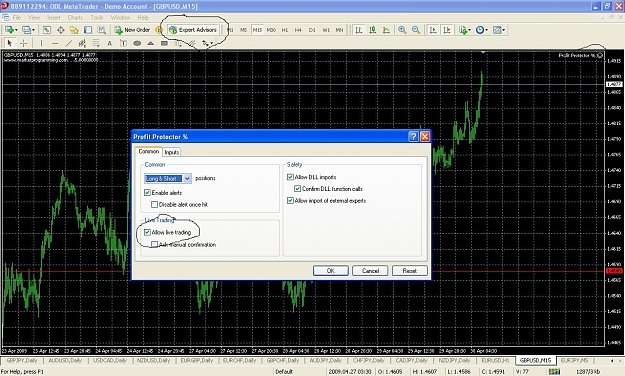
Task: Select the crosshair tool
Action: (x=24, y=43)
